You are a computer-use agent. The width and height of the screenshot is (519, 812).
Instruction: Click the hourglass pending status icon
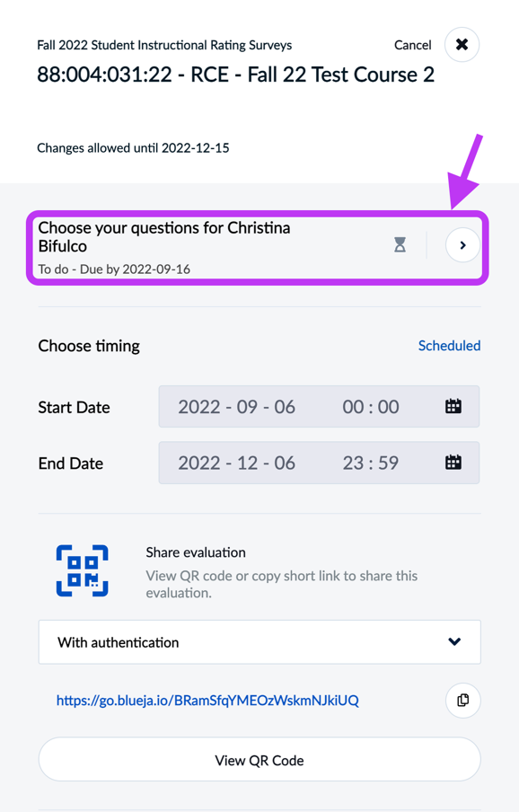(400, 244)
